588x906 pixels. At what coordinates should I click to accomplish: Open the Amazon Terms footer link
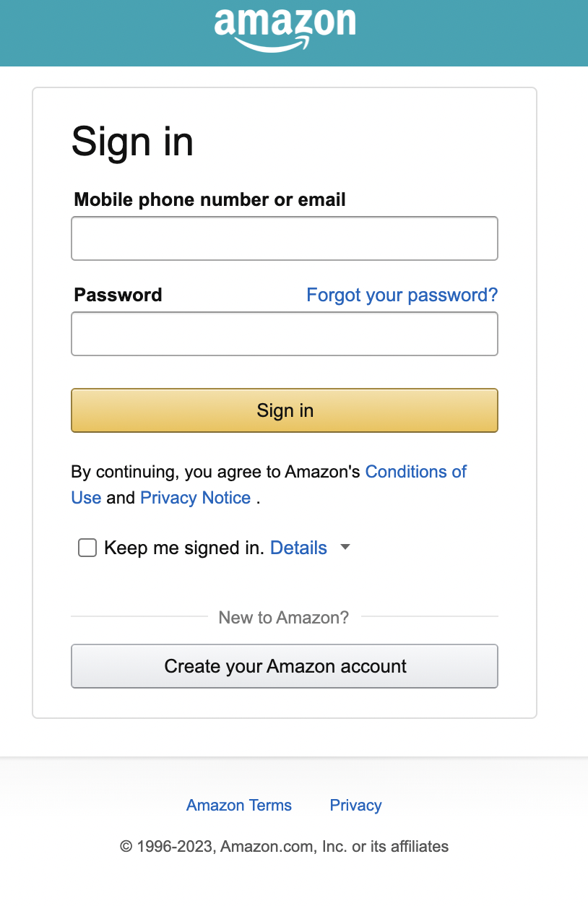[239, 806]
